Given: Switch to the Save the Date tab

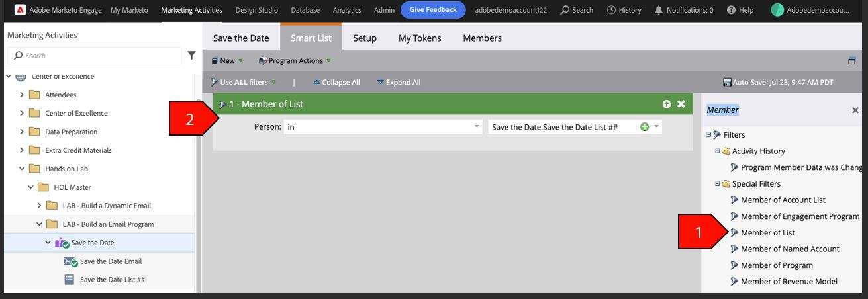Looking at the screenshot, I should [241, 38].
